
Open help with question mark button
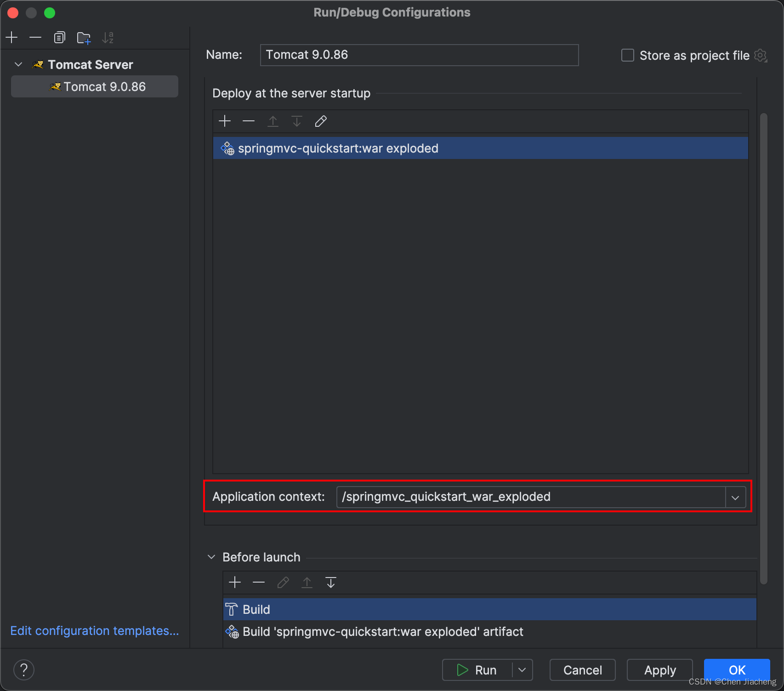(x=24, y=670)
